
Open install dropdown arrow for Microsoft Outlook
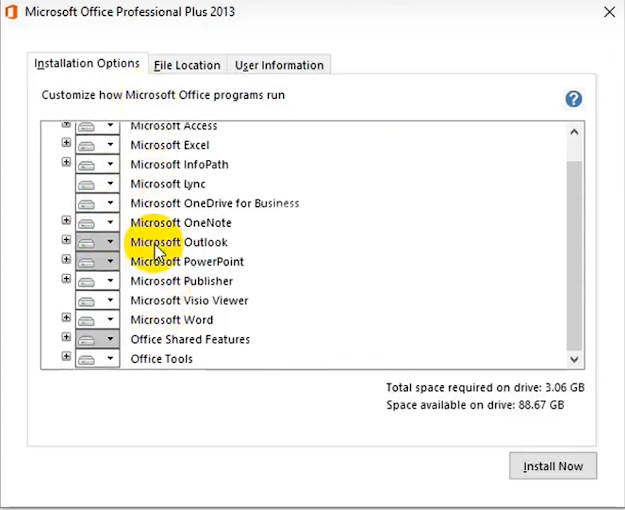point(110,242)
